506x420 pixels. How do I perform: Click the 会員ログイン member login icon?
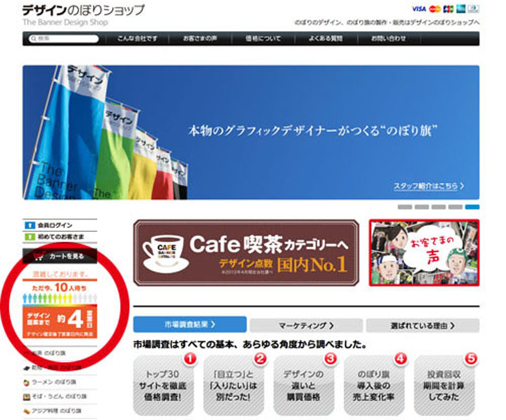point(29,225)
